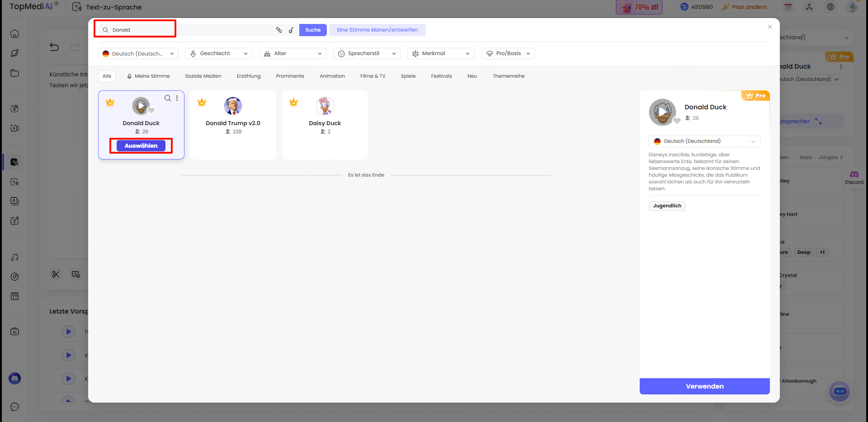Click the Discord floating button on right
The width and height of the screenshot is (868, 422).
pos(854,177)
